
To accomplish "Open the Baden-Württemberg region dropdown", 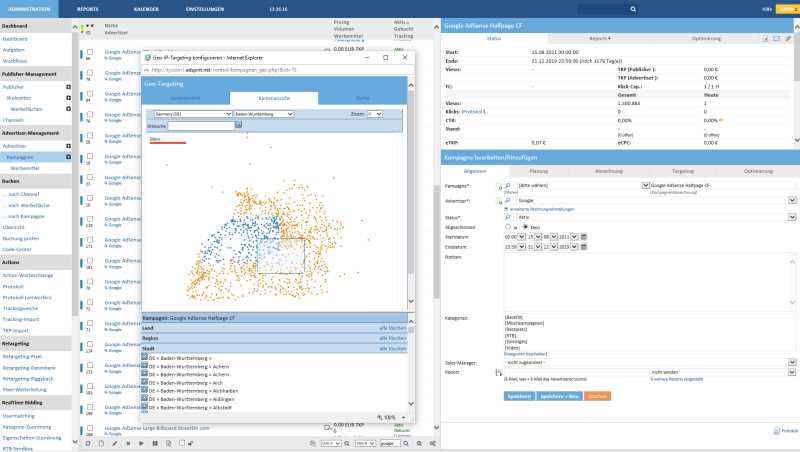I will click(264, 114).
